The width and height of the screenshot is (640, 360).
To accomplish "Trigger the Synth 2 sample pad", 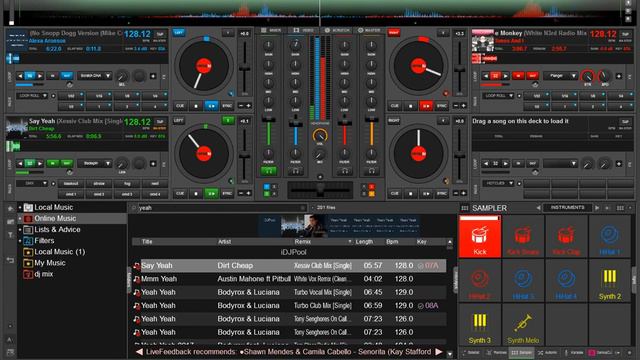I will pos(609,281).
